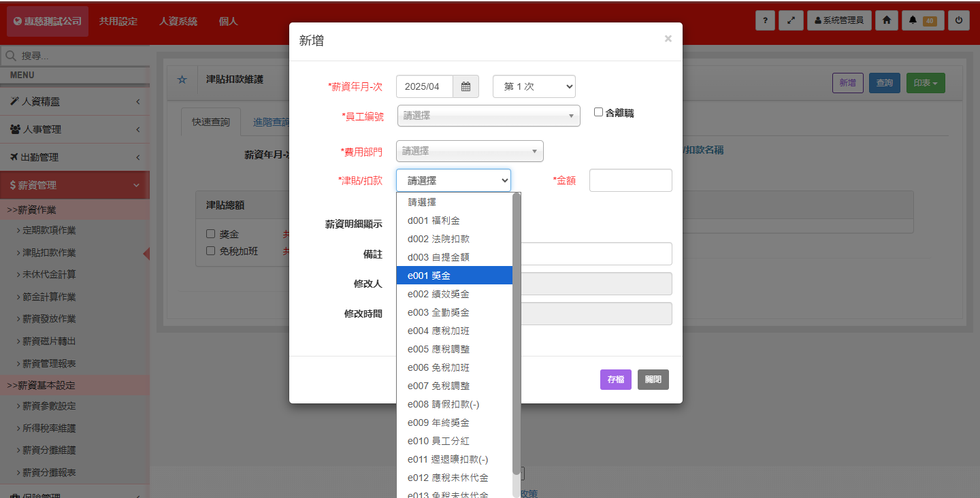Screen dimensions: 980x498
Task: Open the 第 1 次 dropdown
Action: click(534, 86)
